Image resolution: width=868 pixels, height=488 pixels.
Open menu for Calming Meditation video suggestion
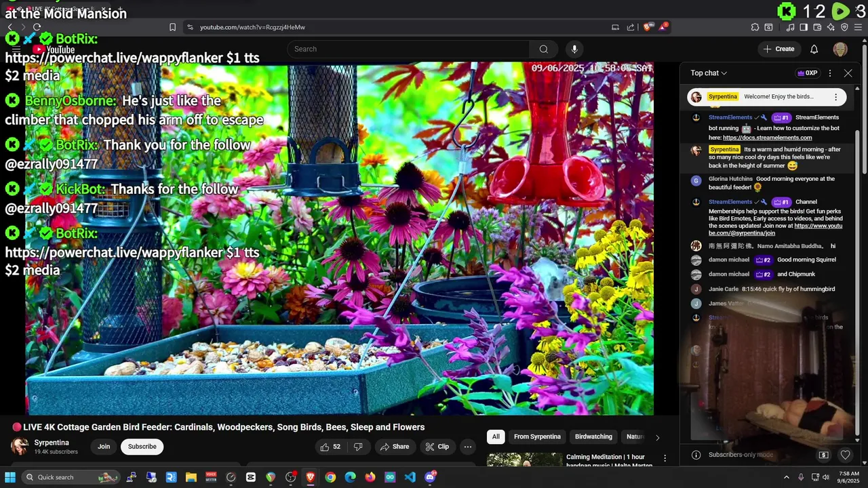click(x=665, y=458)
